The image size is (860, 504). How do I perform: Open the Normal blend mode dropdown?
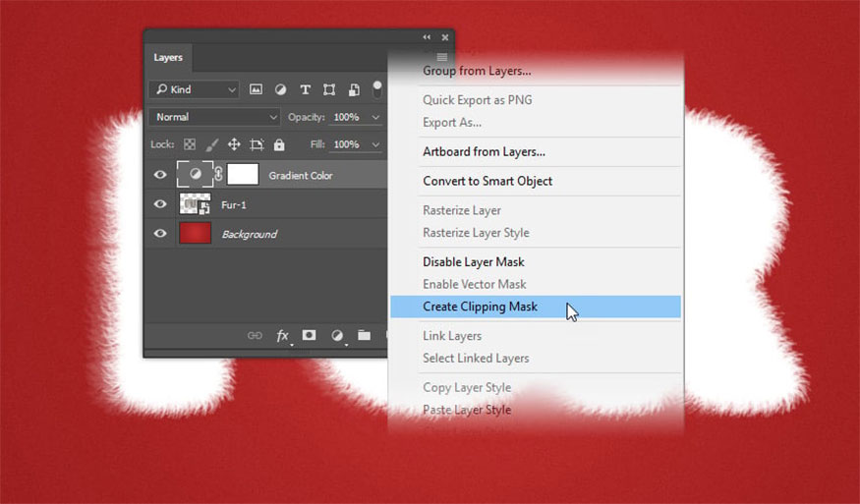[x=214, y=117]
